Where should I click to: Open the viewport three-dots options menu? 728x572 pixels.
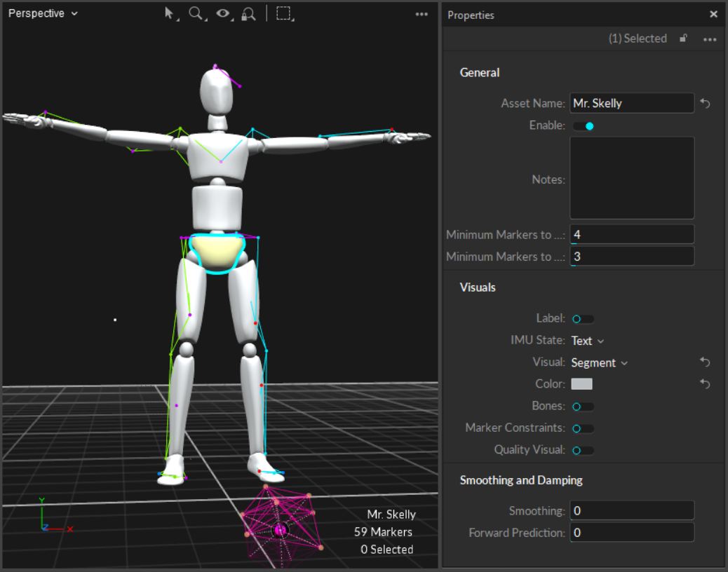[x=422, y=14]
